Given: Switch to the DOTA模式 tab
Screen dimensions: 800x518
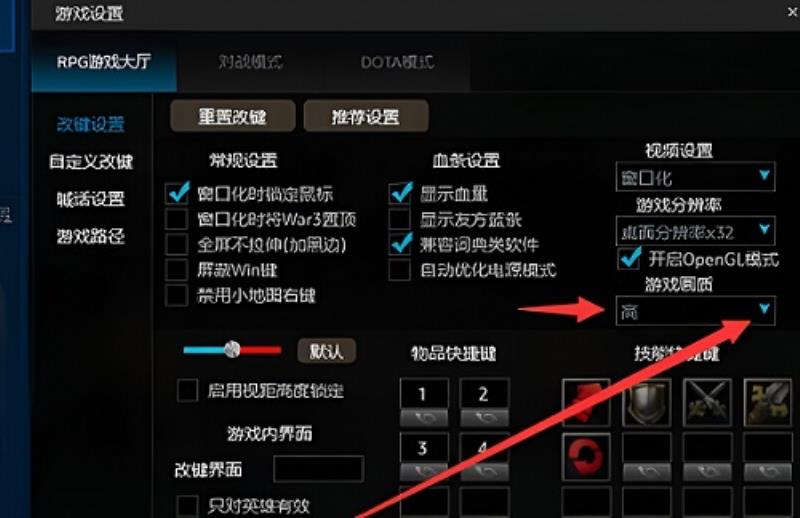Looking at the screenshot, I should pos(397,62).
